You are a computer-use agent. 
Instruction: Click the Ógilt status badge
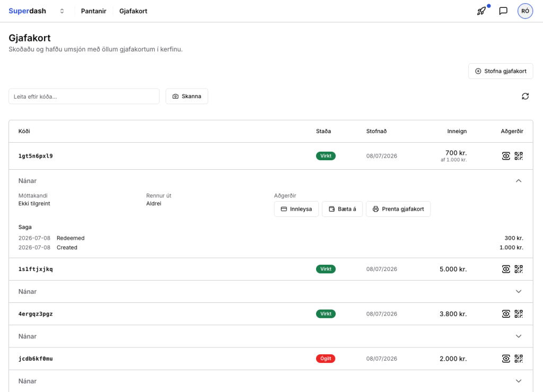click(x=326, y=359)
